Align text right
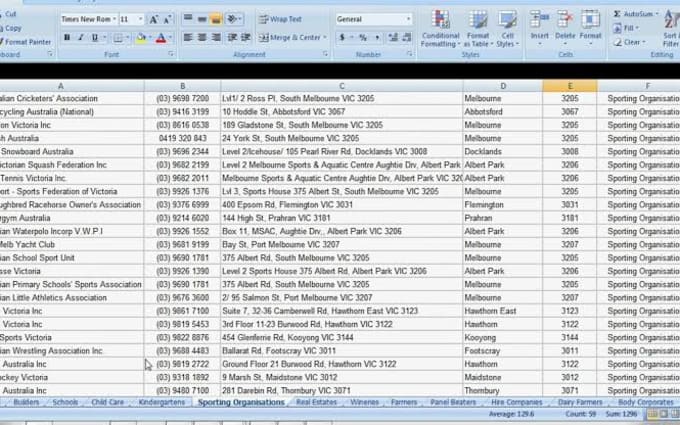This screenshot has width=680, height=425. 216,37
